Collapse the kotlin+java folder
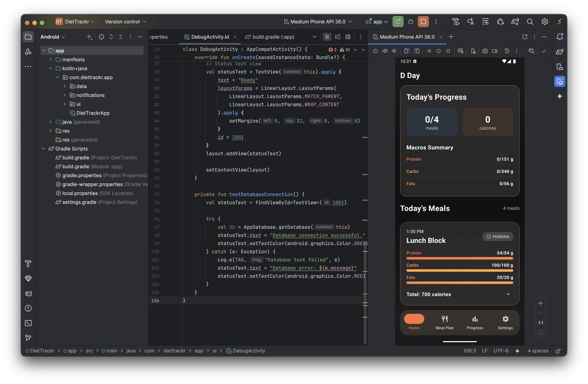Image resolution: width=588 pixels, height=384 pixels. pyautogui.click(x=50, y=68)
